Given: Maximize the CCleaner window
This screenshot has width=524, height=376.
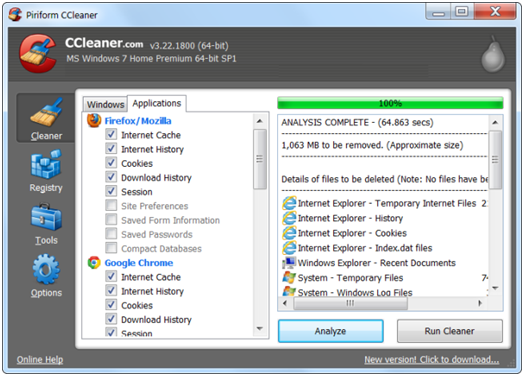Looking at the screenshot, I should [x=462, y=12].
